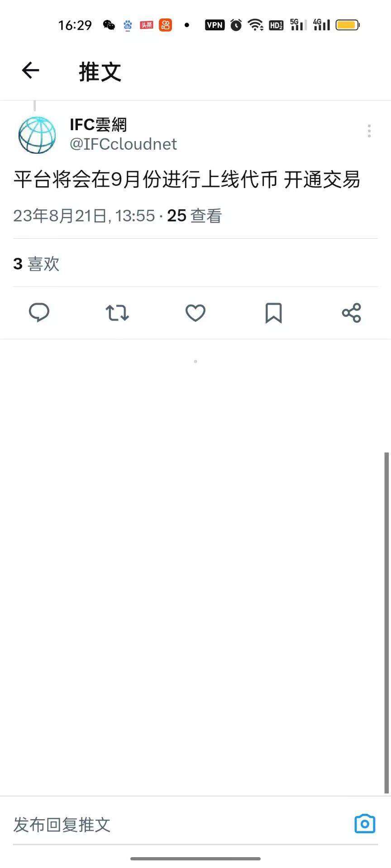
Task: Tap the battery indicator icon
Action: (x=348, y=25)
